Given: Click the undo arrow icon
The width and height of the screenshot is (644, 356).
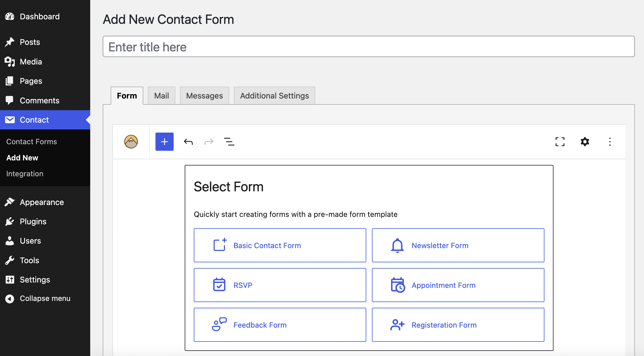Looking at the screenshot, I should [188, 142].
